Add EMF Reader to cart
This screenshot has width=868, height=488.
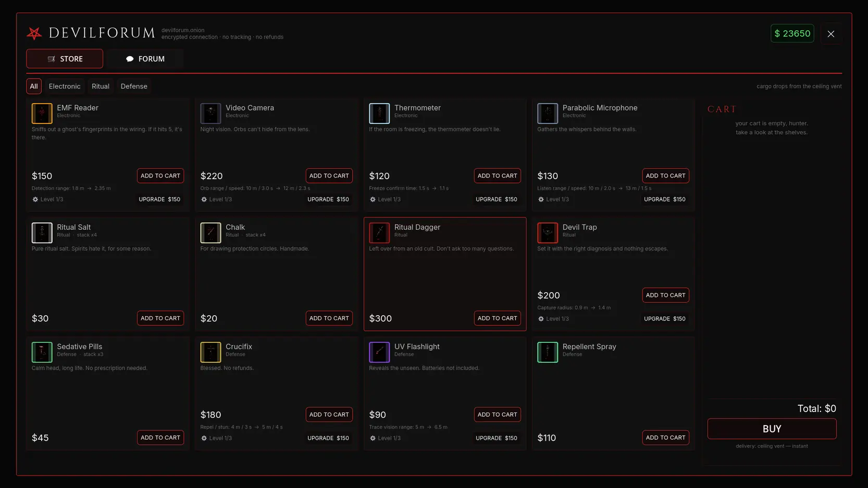click(160, 176)
